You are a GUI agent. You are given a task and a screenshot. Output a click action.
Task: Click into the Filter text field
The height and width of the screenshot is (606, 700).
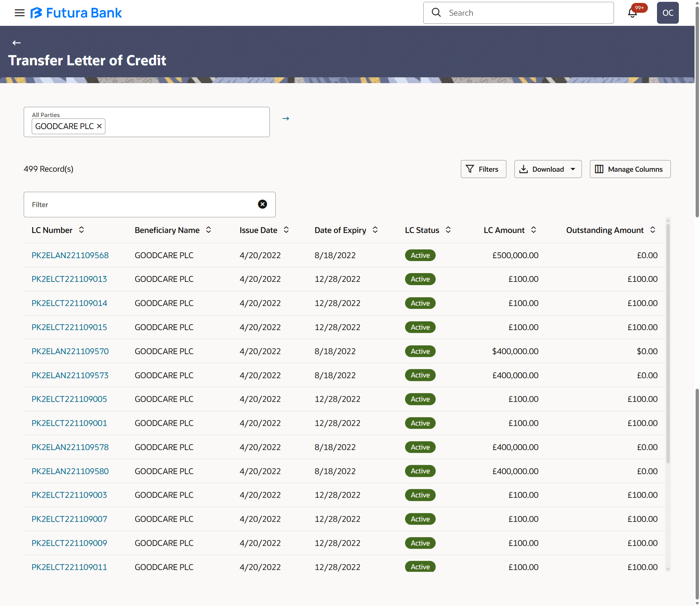click(x=142, y=205)
